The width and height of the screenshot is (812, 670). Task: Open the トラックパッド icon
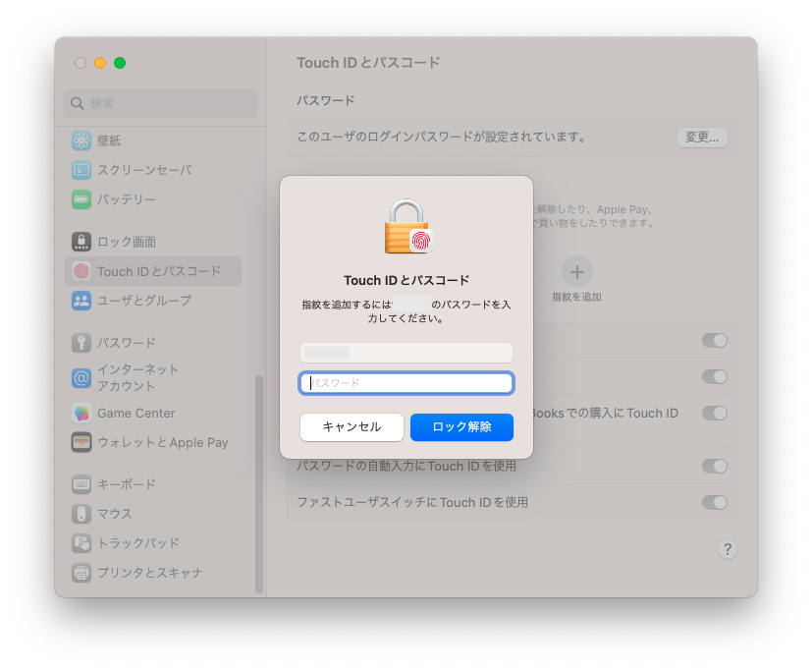pyautogui.click(x=81, y=543)
